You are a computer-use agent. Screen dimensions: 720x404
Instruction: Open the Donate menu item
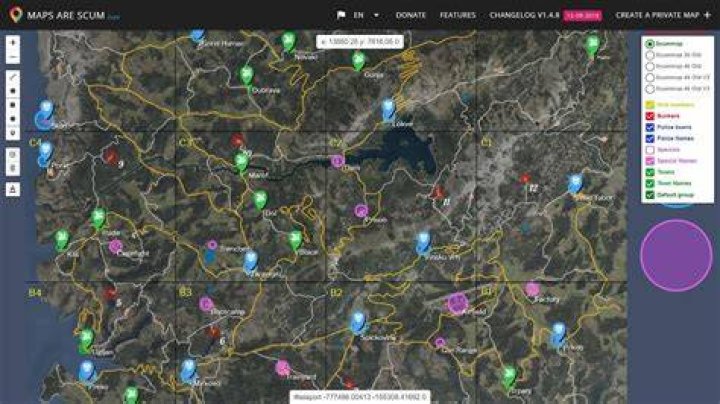(411, 15)
